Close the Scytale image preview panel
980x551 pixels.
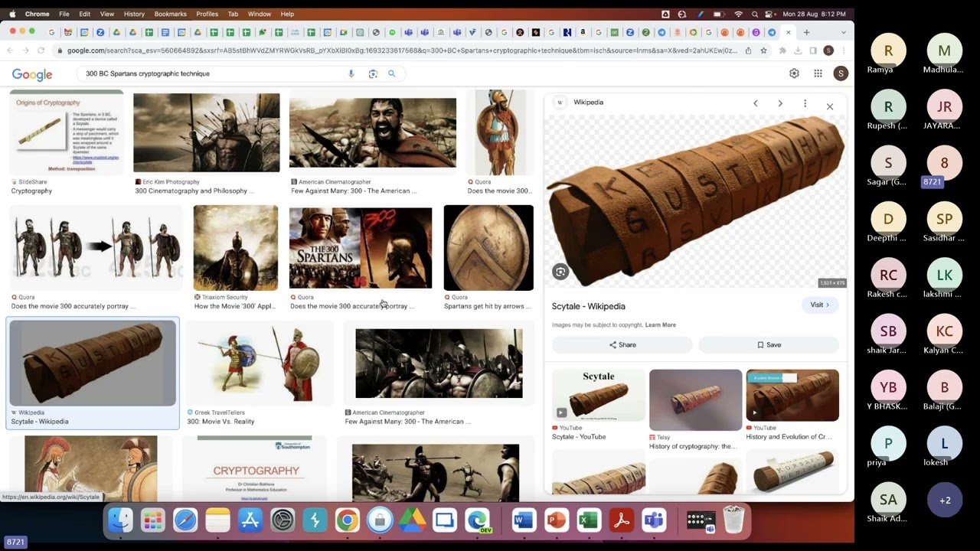point(829,106)
